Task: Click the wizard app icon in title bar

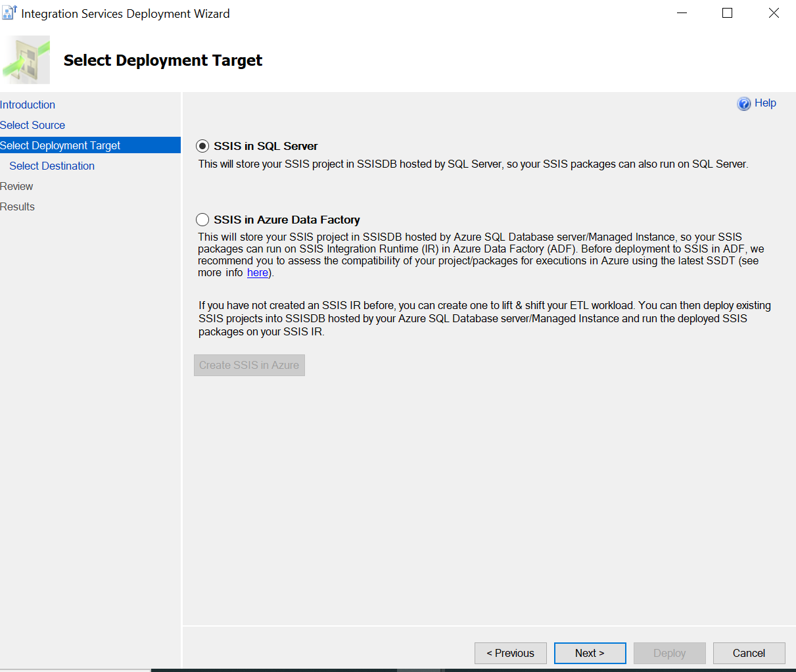Action: point(9,13)
